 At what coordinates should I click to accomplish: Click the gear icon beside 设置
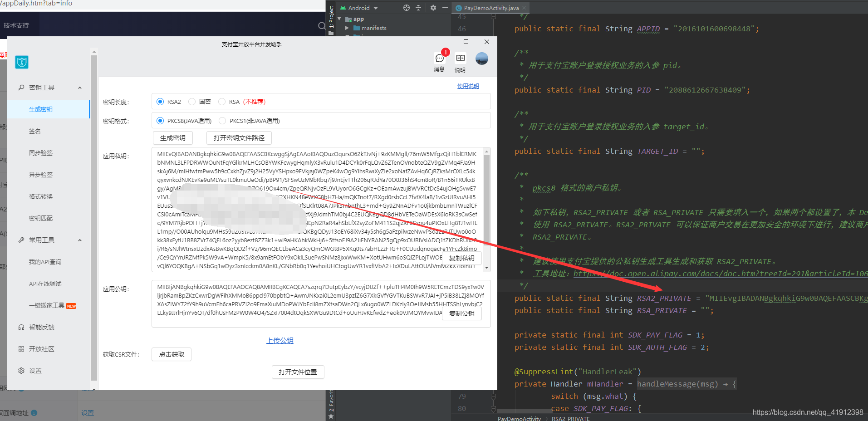(21, 371)
